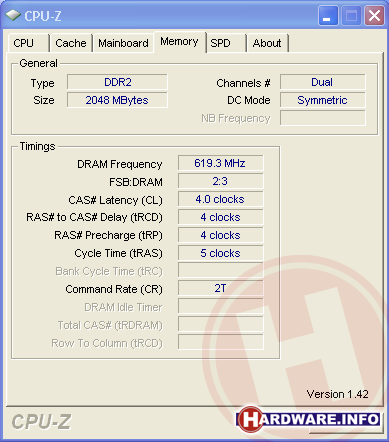389x442 pixels.
Task: Click the memory Type value DDR2
Action: click(x=117, y=82)
